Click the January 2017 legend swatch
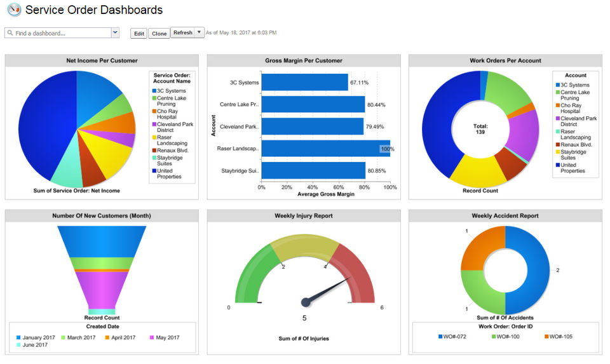The image size is (610, 364). point(18,337)
